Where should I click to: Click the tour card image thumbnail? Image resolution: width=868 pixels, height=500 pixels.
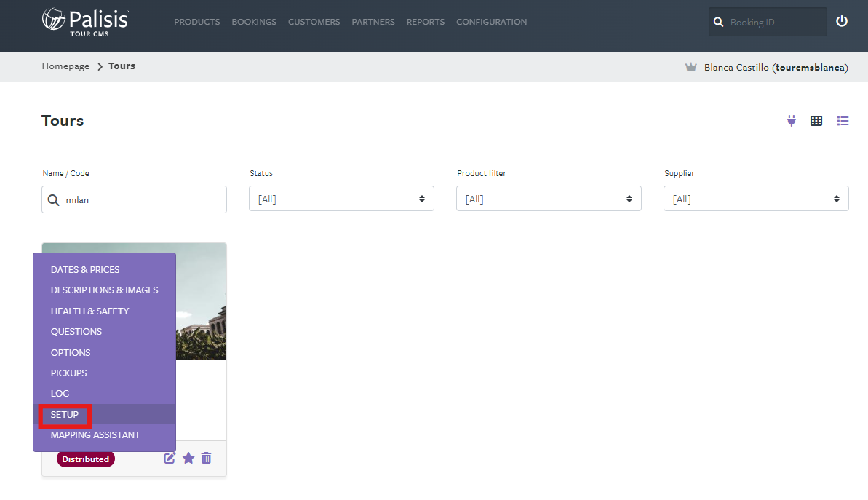(202, 301)
